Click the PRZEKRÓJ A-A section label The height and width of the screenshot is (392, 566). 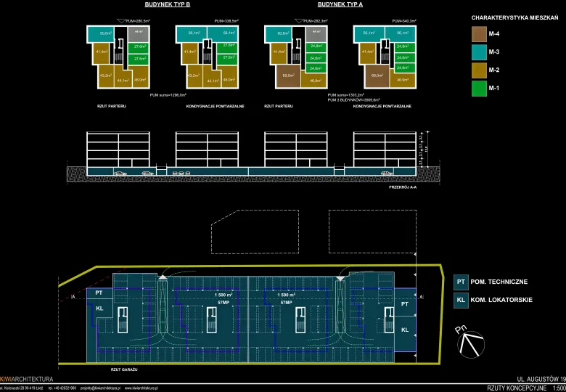point(403,187)
